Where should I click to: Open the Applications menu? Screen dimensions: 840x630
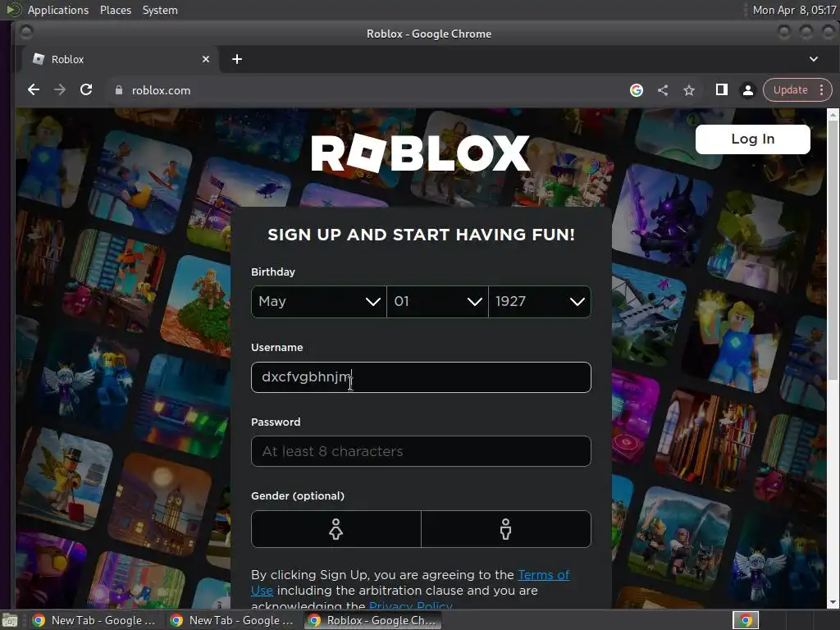pos(58,10)
